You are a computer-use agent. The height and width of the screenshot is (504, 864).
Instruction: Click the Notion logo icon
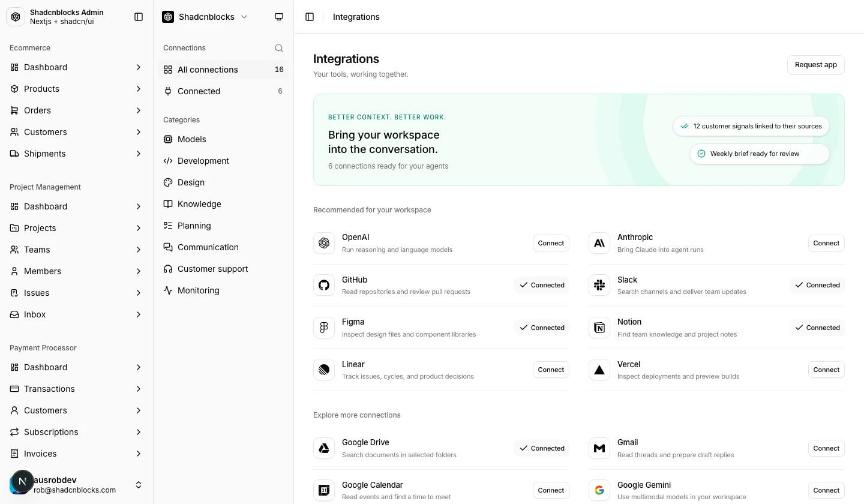point(599,328)
